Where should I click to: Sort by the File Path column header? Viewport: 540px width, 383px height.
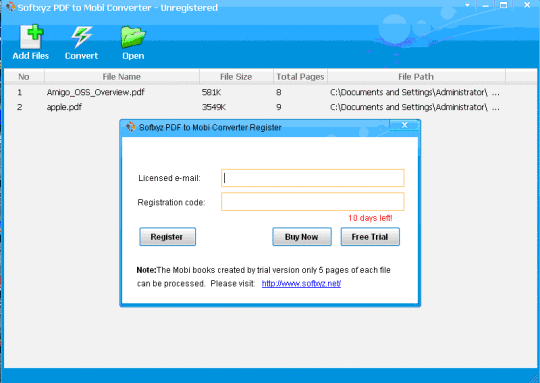coord(416,76)
